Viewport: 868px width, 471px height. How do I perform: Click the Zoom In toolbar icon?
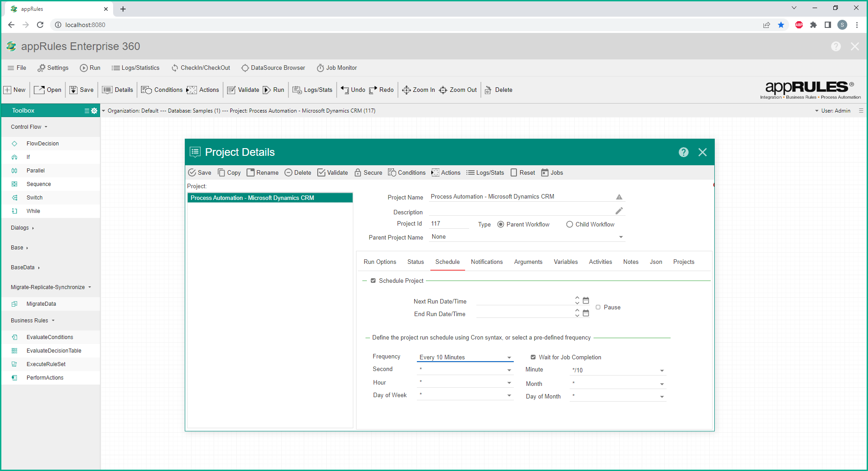click(406, 90)
